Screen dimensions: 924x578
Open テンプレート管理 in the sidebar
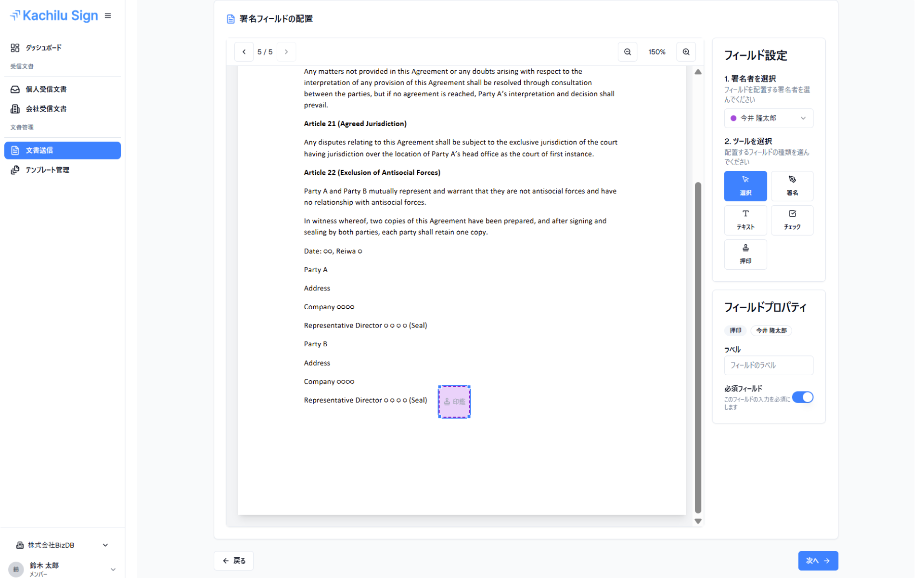pyautogui.click(x=47, y=170)
